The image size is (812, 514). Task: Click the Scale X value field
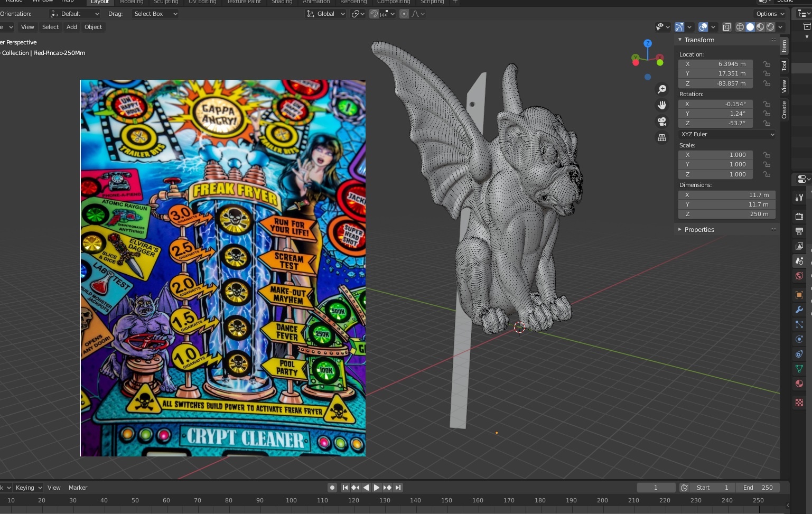(x=715, y=155)
